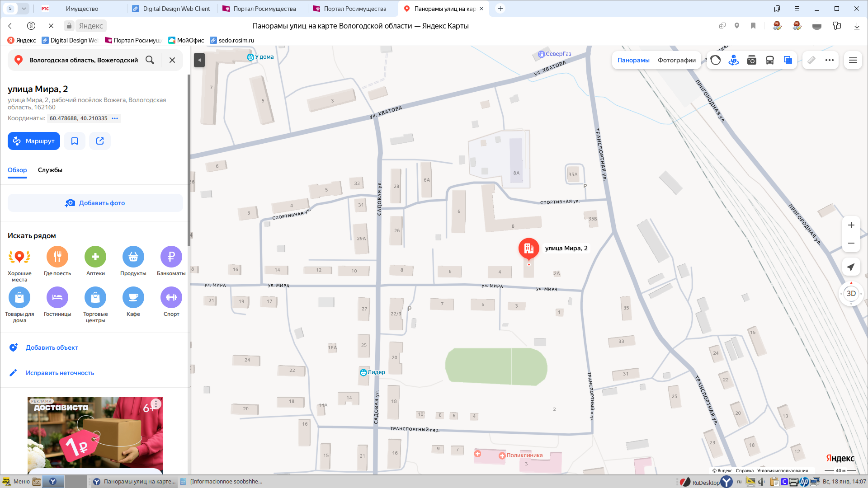Click the share place icon
The width and height of the screenshot is (868, 488).
coord(100,141)
